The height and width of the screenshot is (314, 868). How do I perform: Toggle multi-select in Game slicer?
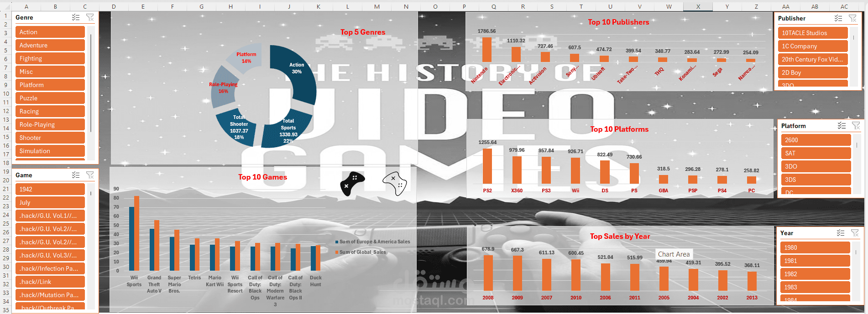click(x=76, y=175)
